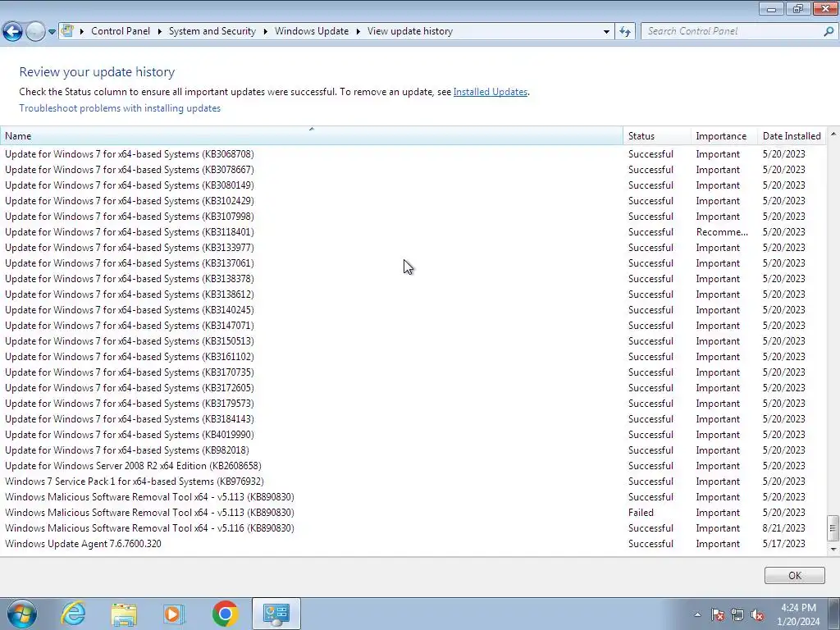Image resolution: width=840 pixels, height=630 pixels.
Task: Select Windows Update Agent 7.6.7600.320 row
Action: click(x=413, y=543)
